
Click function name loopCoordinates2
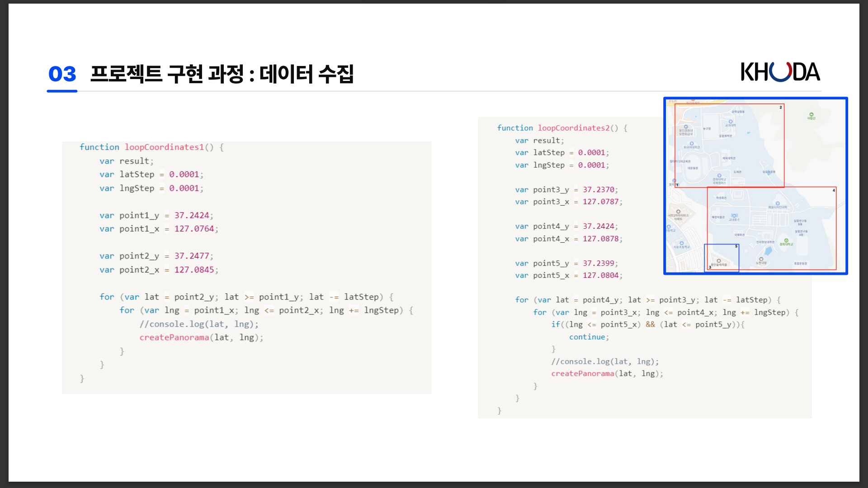(573, 128)
